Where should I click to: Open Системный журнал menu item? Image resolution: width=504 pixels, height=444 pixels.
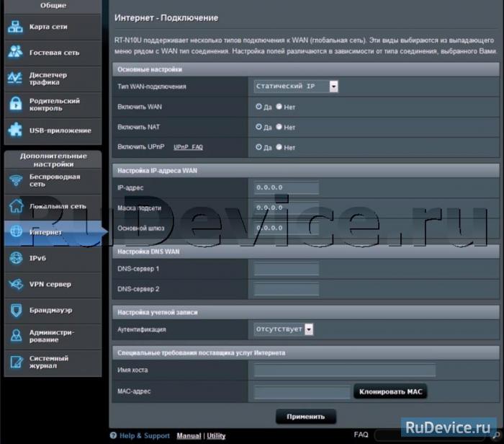point(50,362)
